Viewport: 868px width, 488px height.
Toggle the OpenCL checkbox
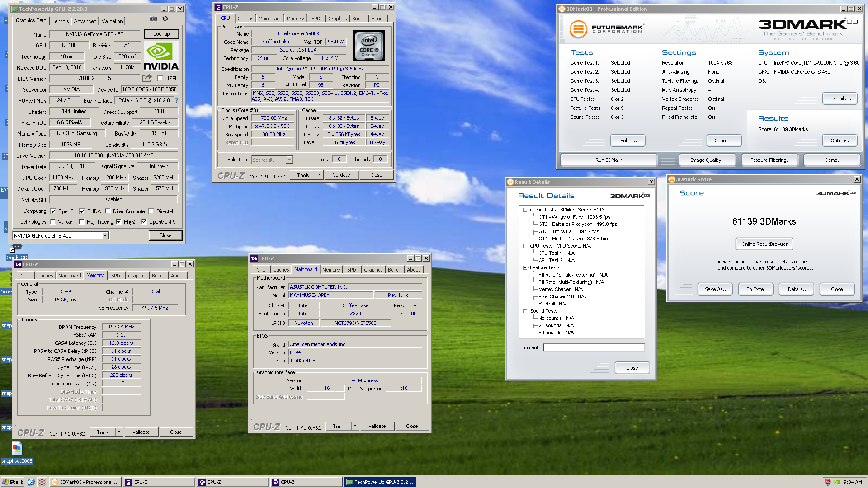pos(53,211)
